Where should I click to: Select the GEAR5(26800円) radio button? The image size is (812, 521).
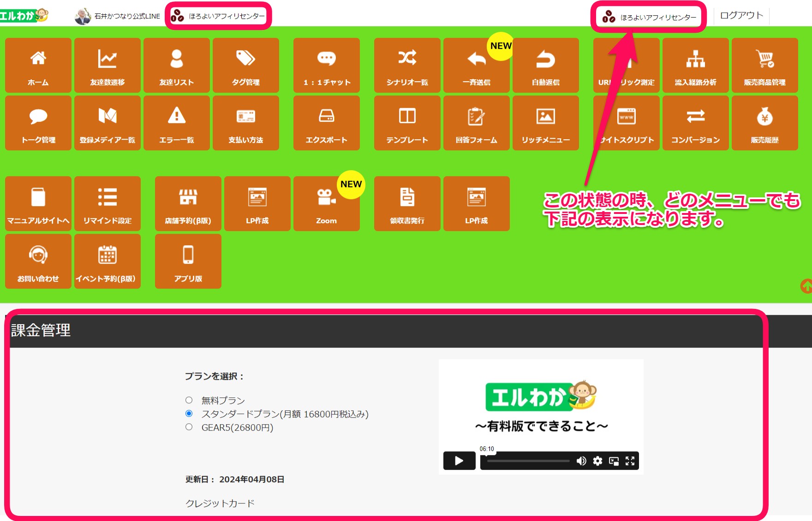[x=189, y=427]
